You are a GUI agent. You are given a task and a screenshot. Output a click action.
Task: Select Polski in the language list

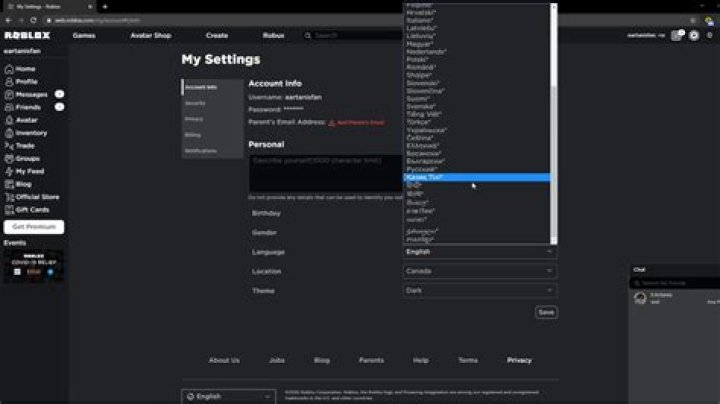[x=477, y=60]
